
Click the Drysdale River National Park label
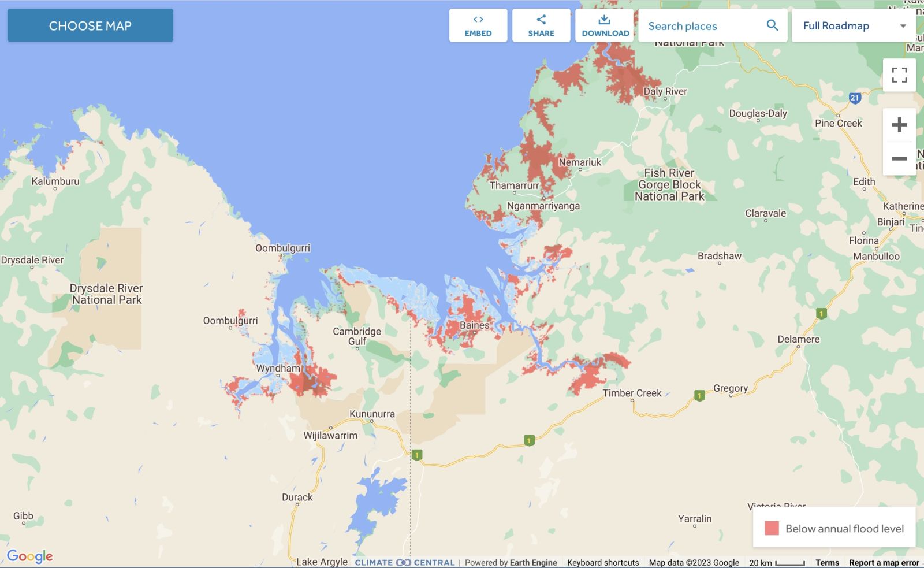[x=106, y=294]
